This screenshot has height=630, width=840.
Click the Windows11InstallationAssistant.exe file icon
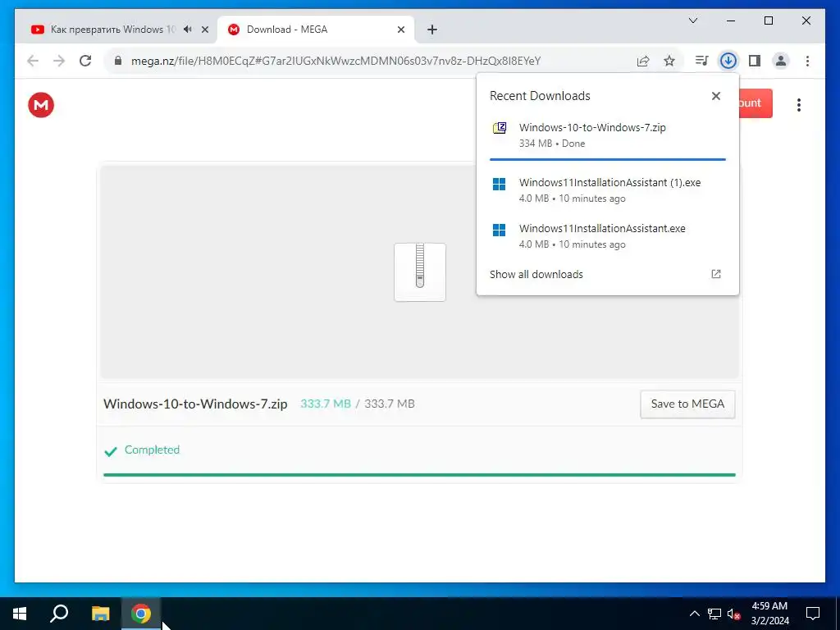coord(500,231)
